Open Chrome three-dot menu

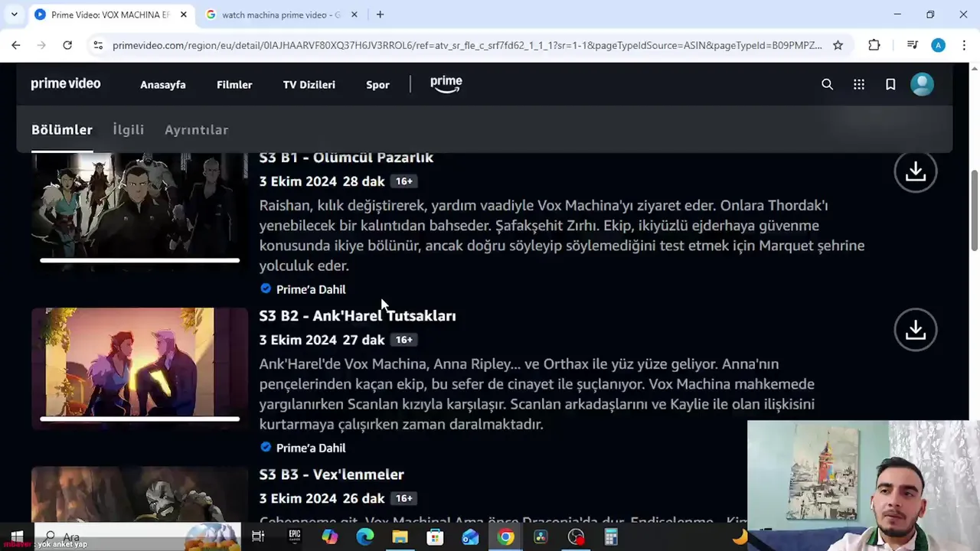click(964, 45)
